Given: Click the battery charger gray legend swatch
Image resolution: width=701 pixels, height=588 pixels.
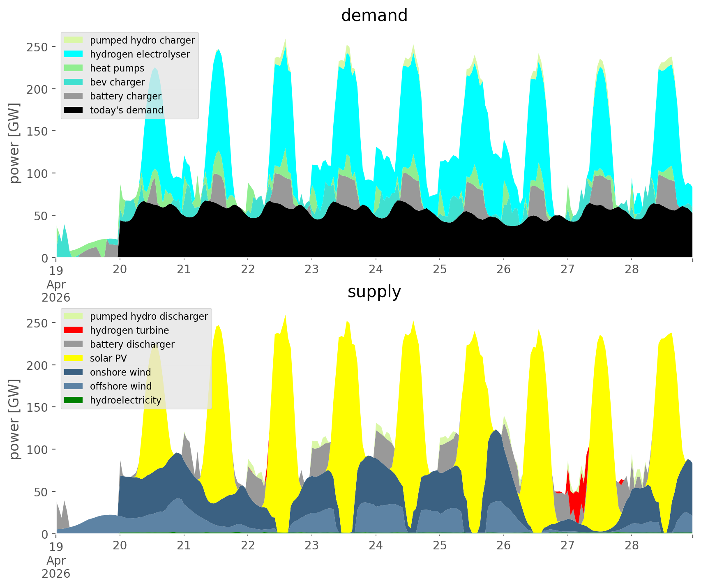Looking at the screenshot, I should tap(74, 96).
